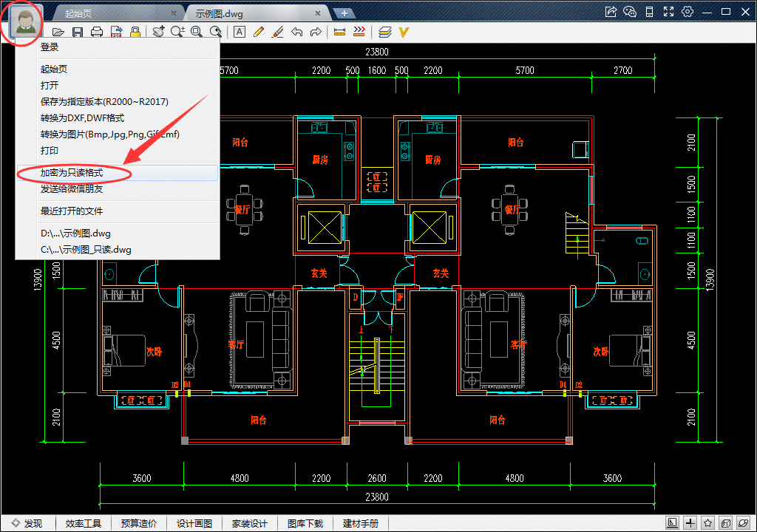Close the 示例图.dwg tab

click(x=318, y=13)
